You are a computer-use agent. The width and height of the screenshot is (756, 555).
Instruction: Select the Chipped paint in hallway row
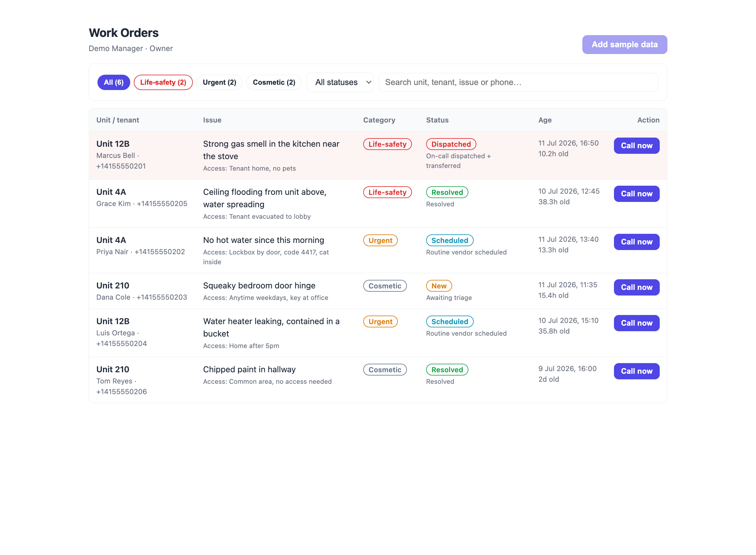click(x=378, y=380)
